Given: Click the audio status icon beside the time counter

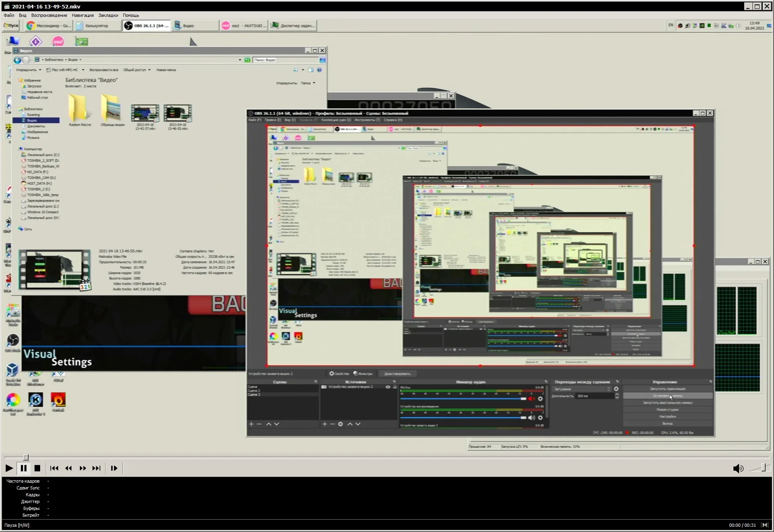Looking at the screenshot, I should point(765,525).
